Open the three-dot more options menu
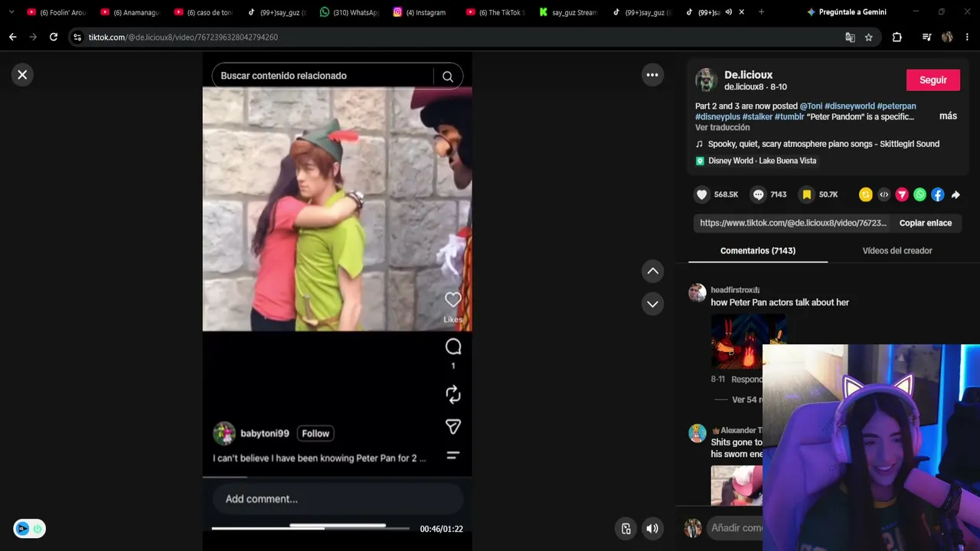980x551 pixels. click(x=652, y=75)
